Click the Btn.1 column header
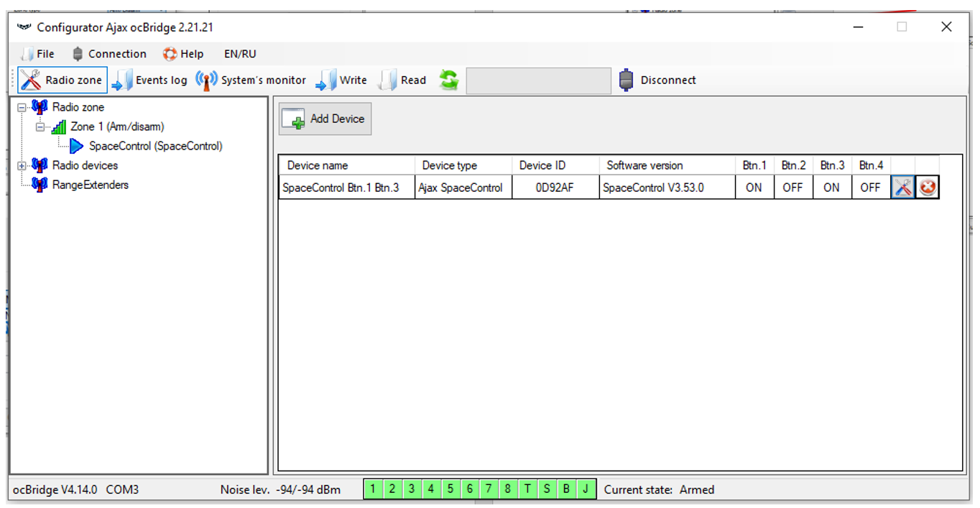 click(x=754, y=165)
